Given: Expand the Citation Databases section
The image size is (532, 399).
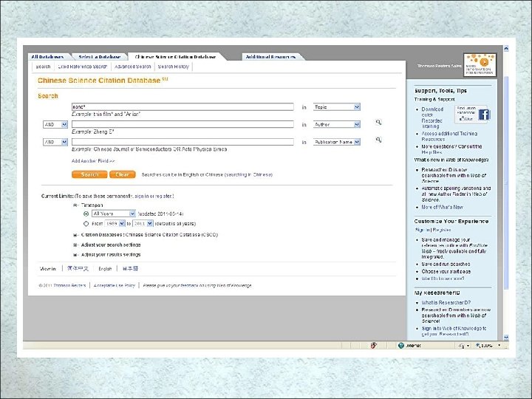Looking at the screenshot, I should (x=75, y=235).
